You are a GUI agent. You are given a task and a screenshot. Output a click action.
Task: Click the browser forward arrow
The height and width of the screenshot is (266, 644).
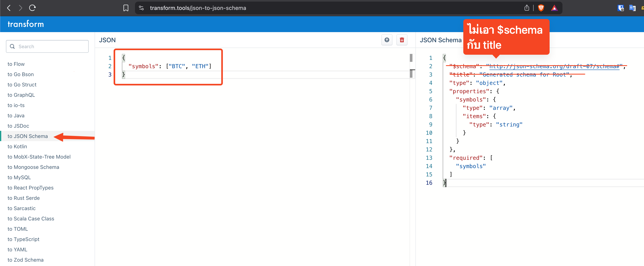tap(21, 8)
